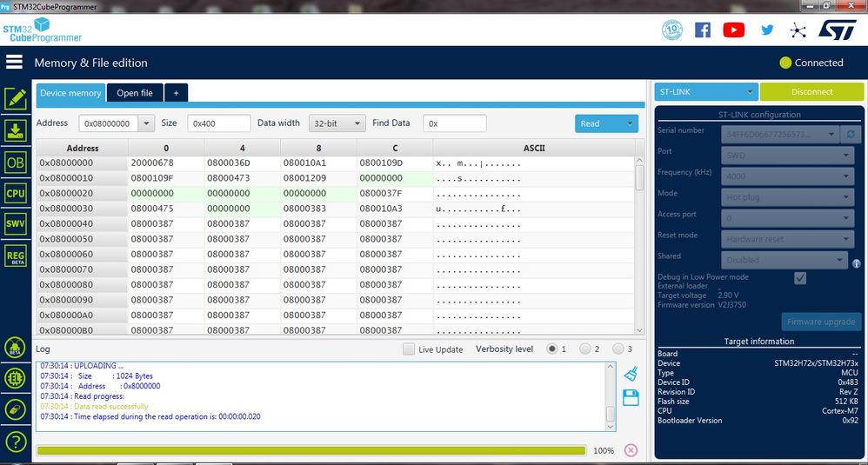Select address row 0x08000010
The height and width of the screenshot is (465, 868).
pyautogui.click(x=83, y=178)
